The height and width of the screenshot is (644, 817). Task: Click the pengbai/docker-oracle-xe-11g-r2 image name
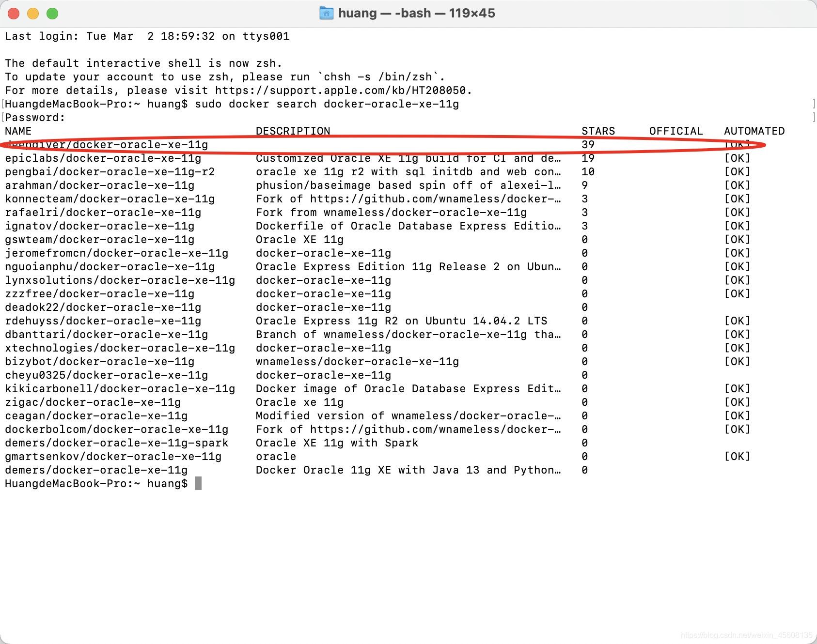(110, 172)
